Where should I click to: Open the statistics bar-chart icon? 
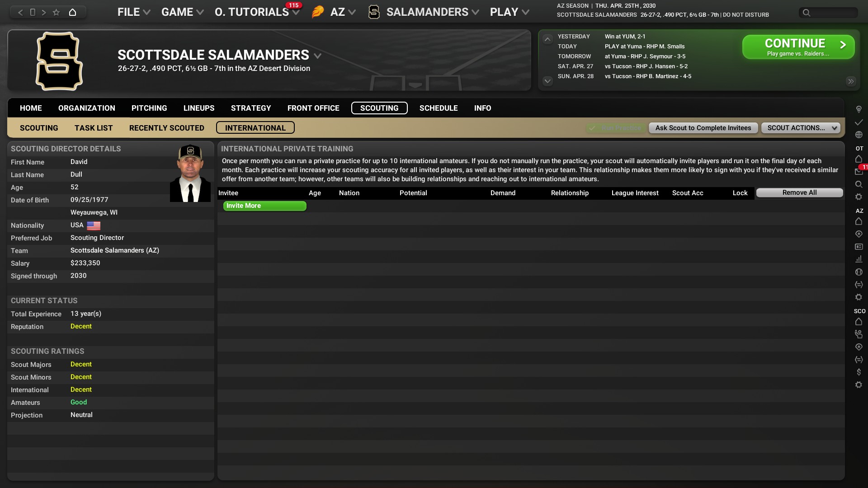pos(859,259)
